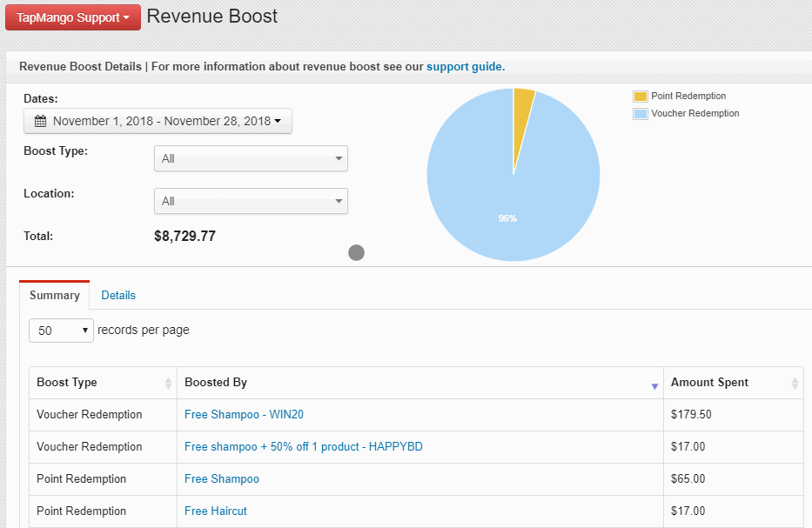
Task: Click the sort arrow on the Boosted By header
Action: (x=655, y=385)
